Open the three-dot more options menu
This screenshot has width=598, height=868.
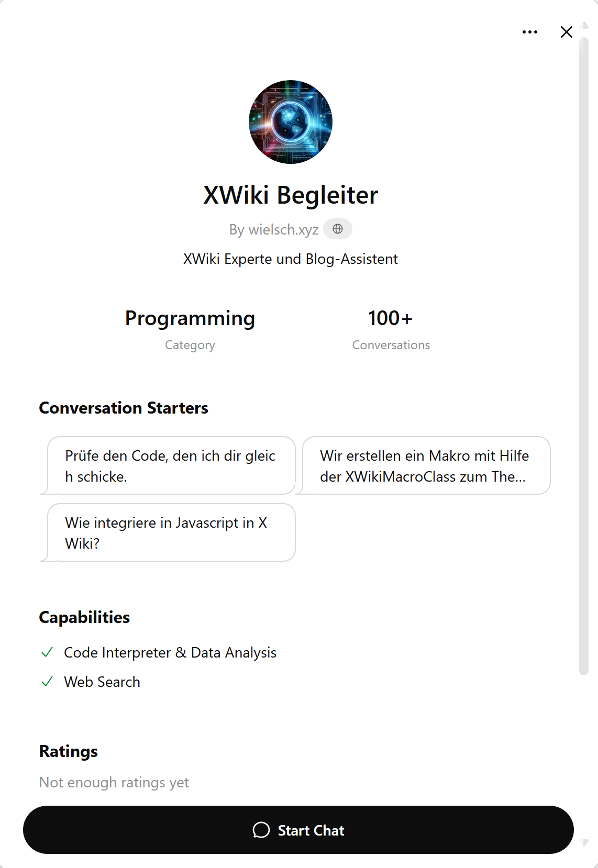click(529, 32)
